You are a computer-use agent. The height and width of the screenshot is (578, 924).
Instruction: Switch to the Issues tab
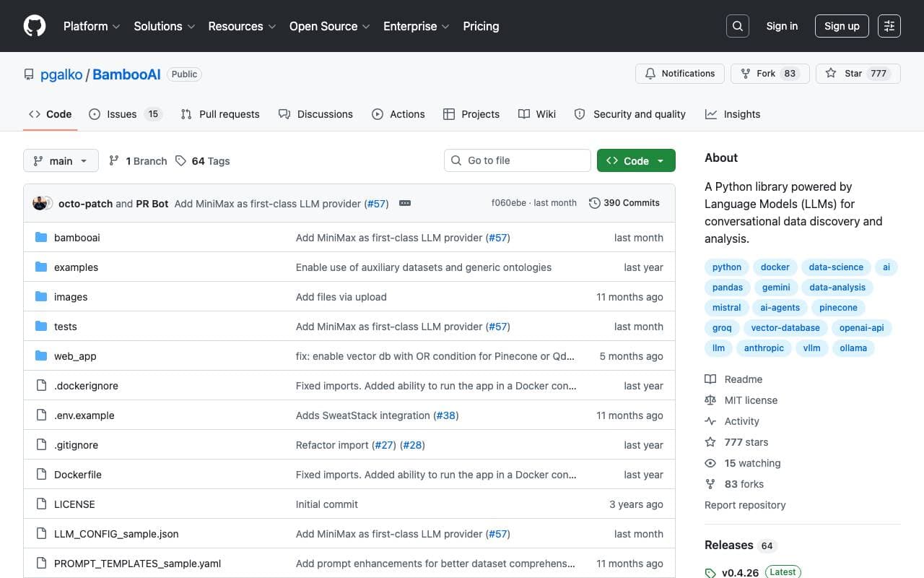[x=126, y=114]
